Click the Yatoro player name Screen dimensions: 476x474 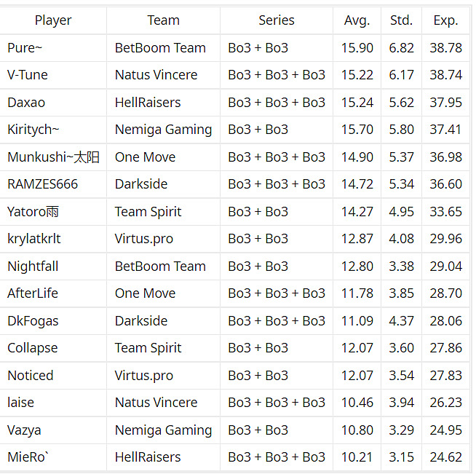(33, 212)
